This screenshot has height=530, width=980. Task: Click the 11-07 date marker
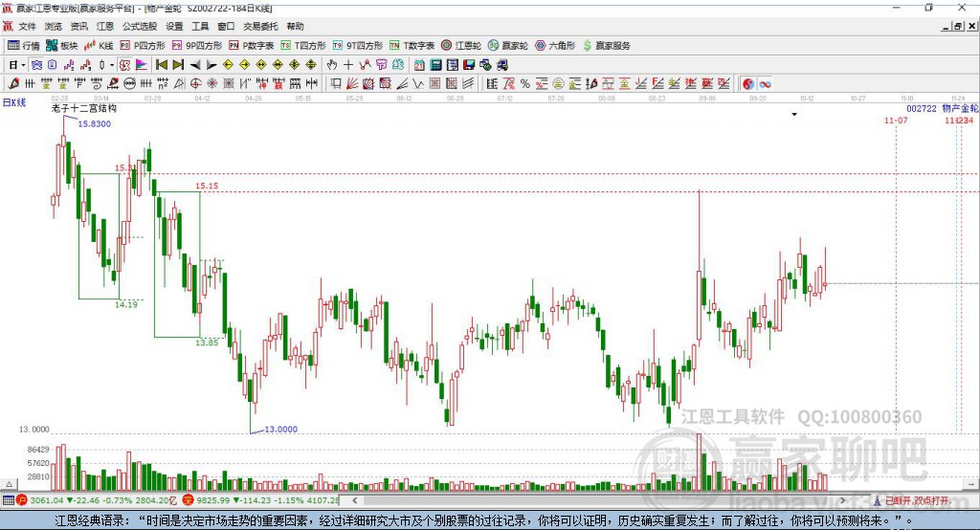(x=896, y=120)
